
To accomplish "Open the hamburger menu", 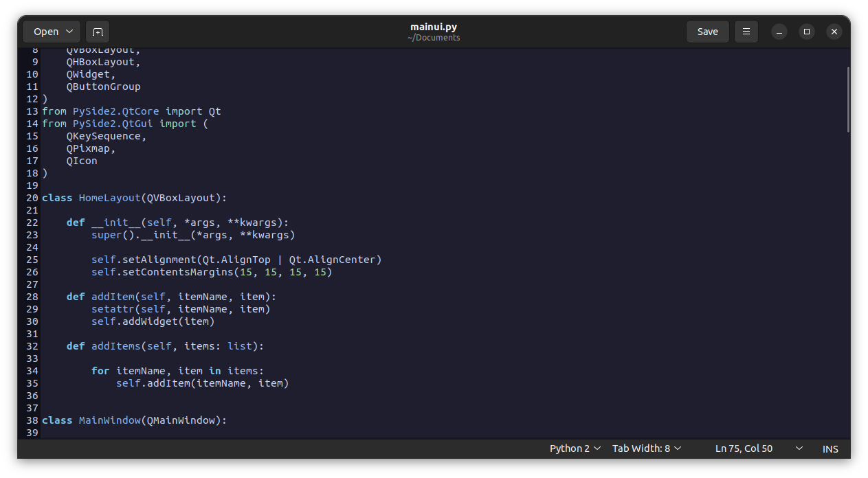I will pos(746,32).
